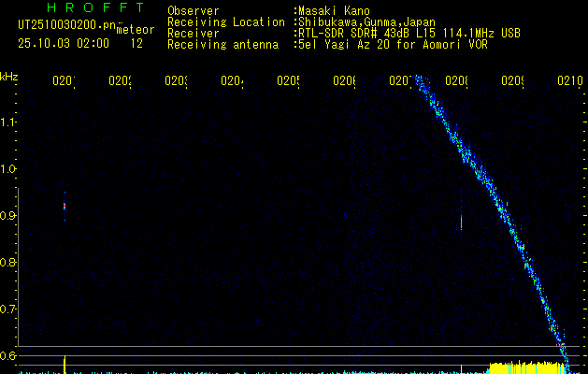Click the white vertical echo right of center
Image resolution: width=588 pixels, height=374 pixels.
click(461, 222)
